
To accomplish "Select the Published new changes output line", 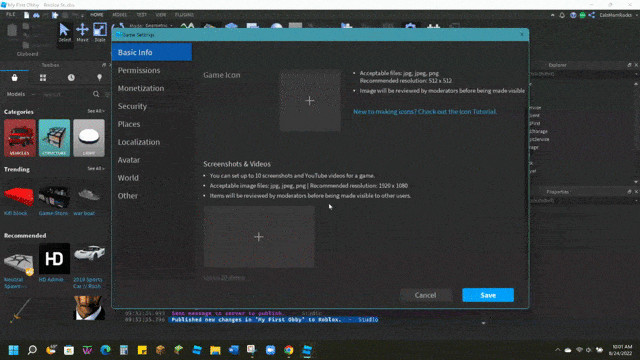I will tap(273, 320).
